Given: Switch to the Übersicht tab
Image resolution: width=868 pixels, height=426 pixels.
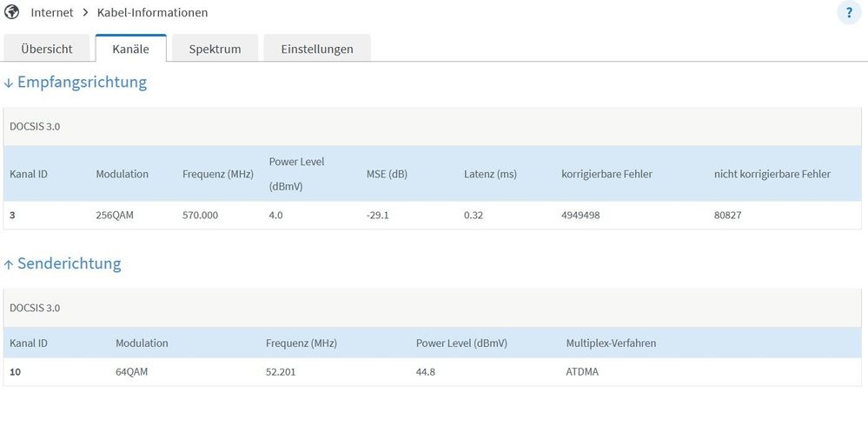Looking at the screenshot, I should [47, 49].
